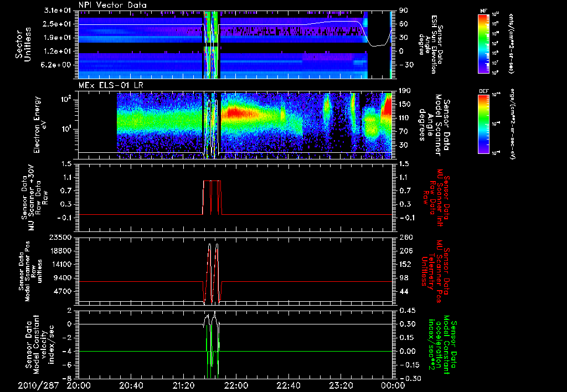This screenshot has width=567, height=392.
Task: Click the 14100 scanner position tick label
Action: pos(61,264)
